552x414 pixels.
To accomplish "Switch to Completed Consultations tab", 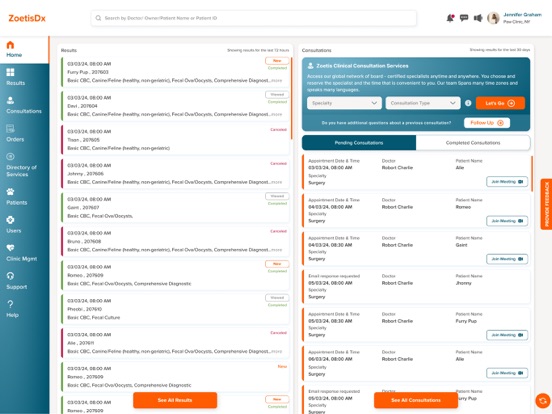I will (473, 143).
